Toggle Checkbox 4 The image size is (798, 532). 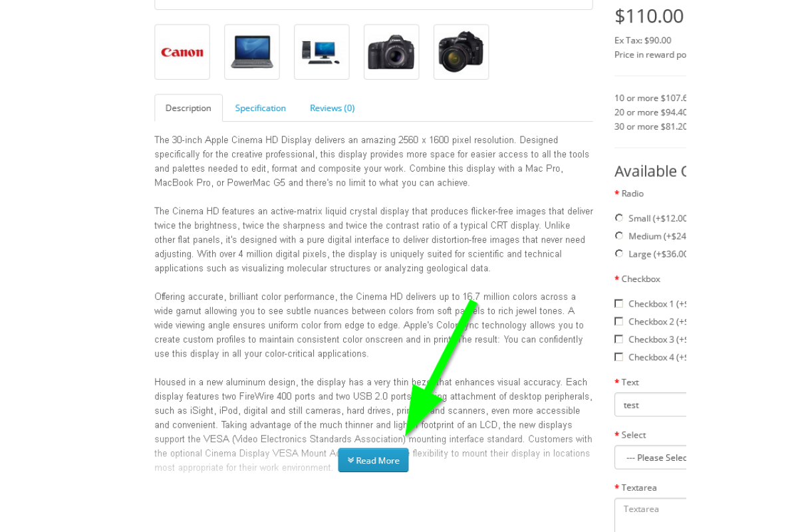click(619, 357)
